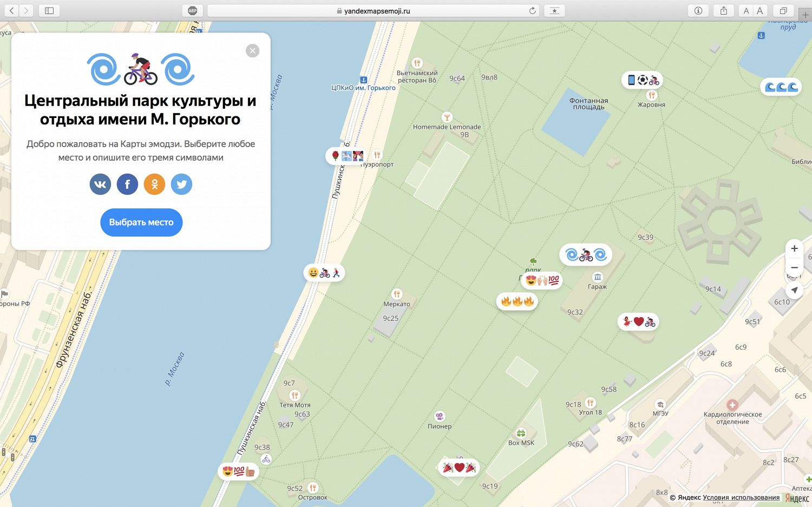Open Safari share menu
The height and width of the screenshot is (507, 812).
click(x=723, y=11)
